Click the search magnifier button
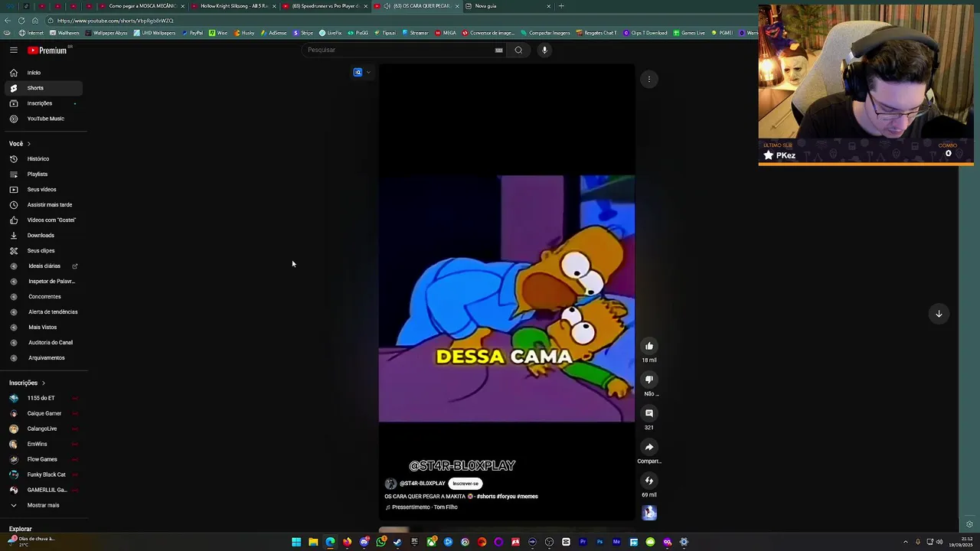980x551 pixels. click(x=518, y=50)
